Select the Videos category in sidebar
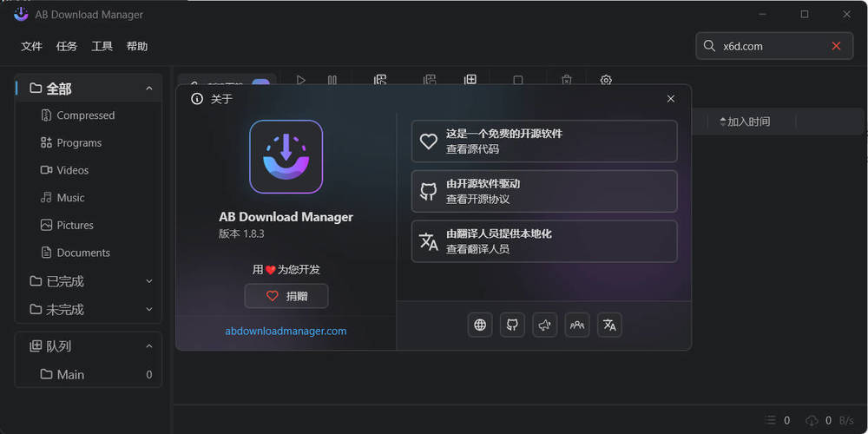 tap(72, 170)
